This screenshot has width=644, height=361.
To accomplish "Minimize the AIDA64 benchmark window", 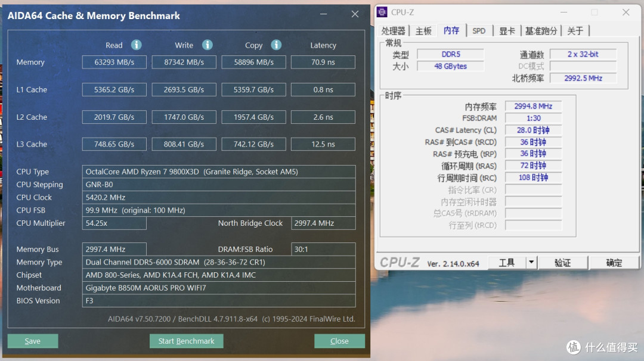I will point(324,14).
